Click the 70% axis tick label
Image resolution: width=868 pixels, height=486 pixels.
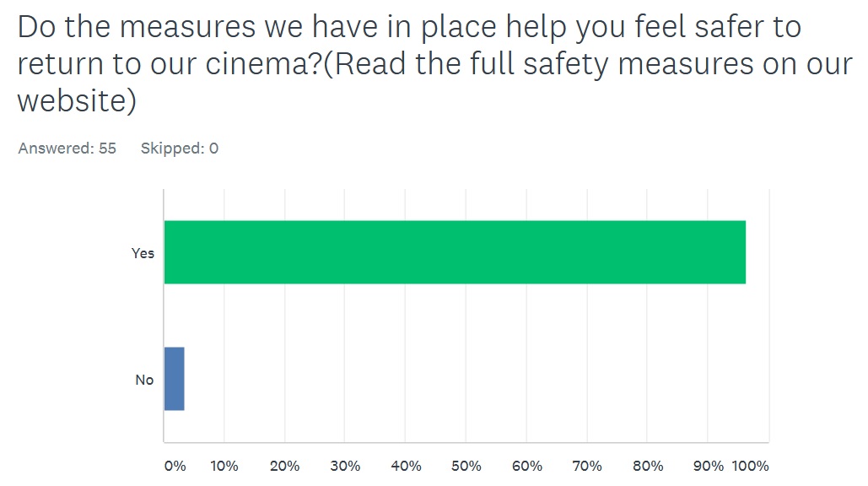(x=587, y=466)
